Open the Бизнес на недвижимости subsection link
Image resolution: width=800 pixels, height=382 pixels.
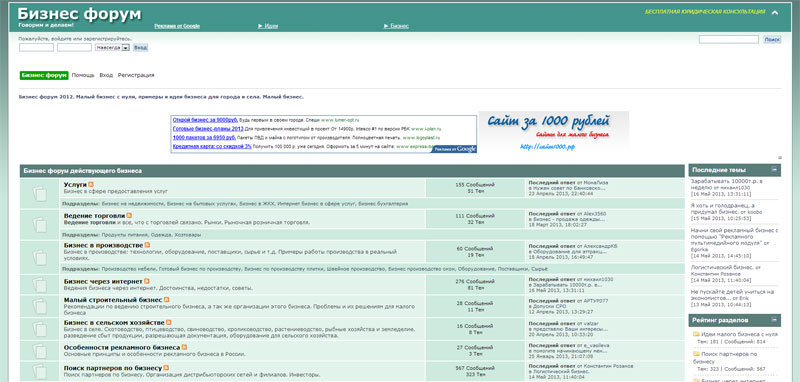(x=133, y=203)
